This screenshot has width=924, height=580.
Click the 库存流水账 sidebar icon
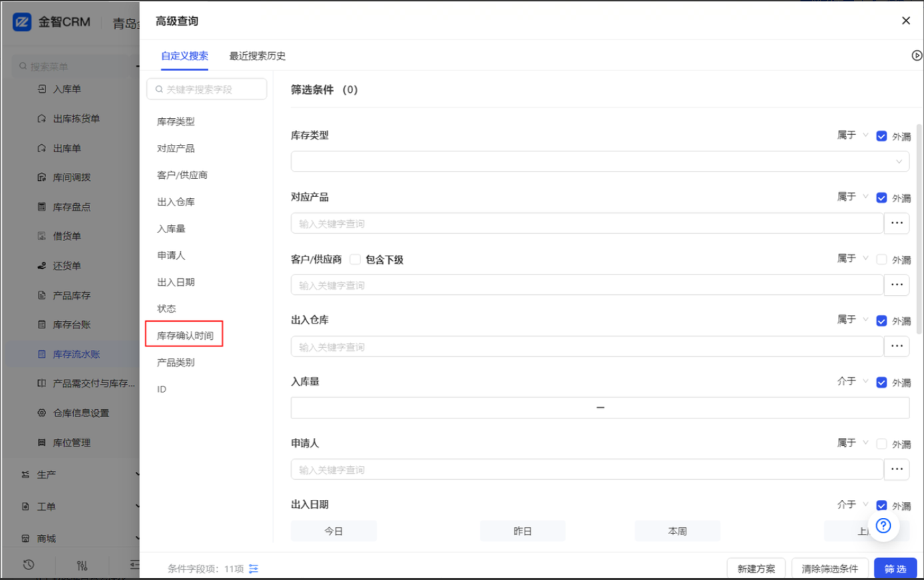(x=42, y=354)
